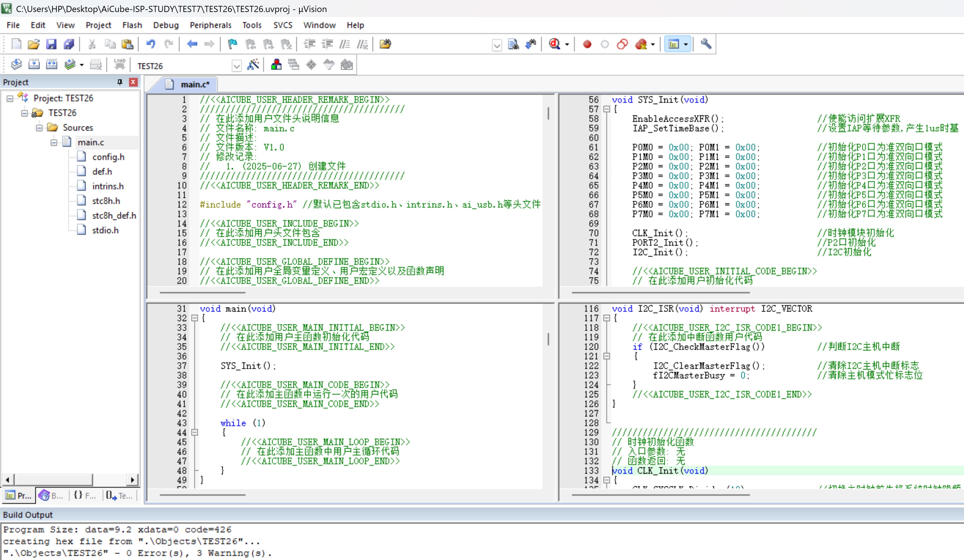
Task: Collapse the TEST26 target folder node
Action: pyautogui.click(x=25, y=113)
